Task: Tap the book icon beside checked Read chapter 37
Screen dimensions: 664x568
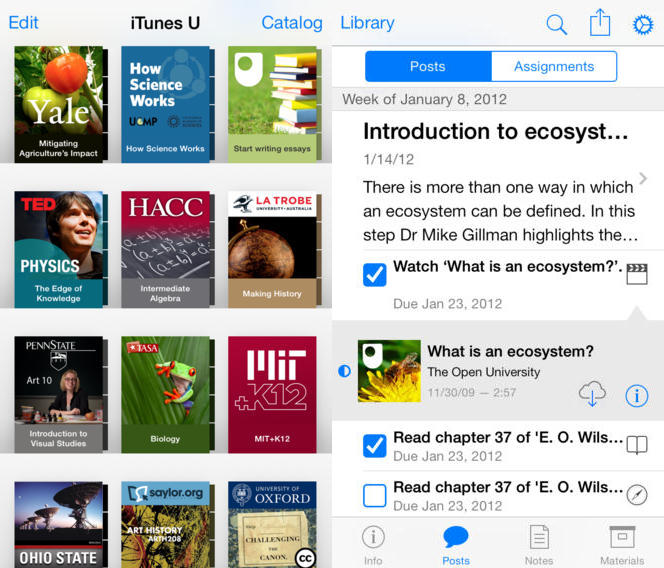Action: 637,446
